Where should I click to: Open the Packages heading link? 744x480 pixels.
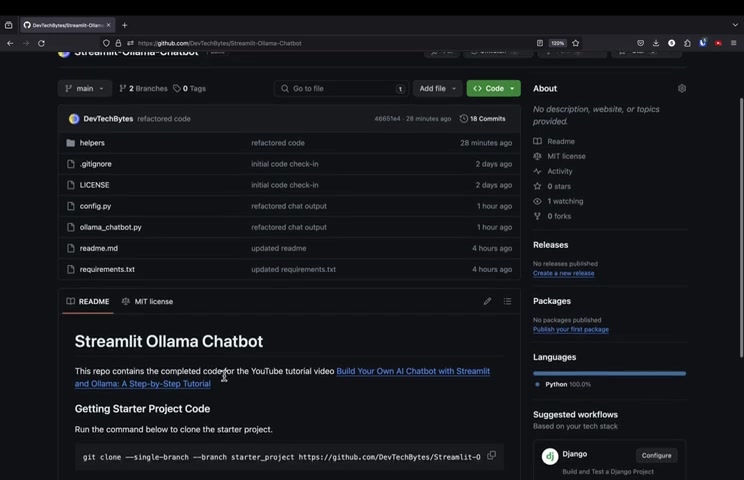552,301
